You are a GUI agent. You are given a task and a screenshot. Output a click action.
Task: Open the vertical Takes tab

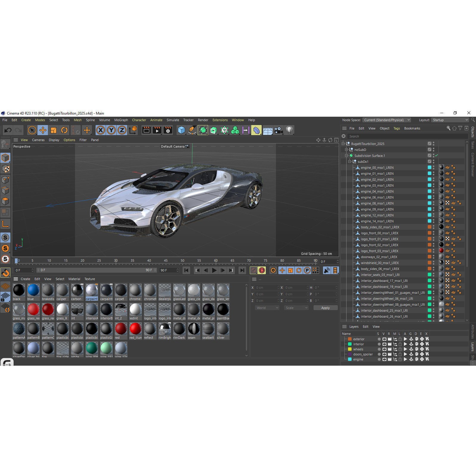point(473,145)
